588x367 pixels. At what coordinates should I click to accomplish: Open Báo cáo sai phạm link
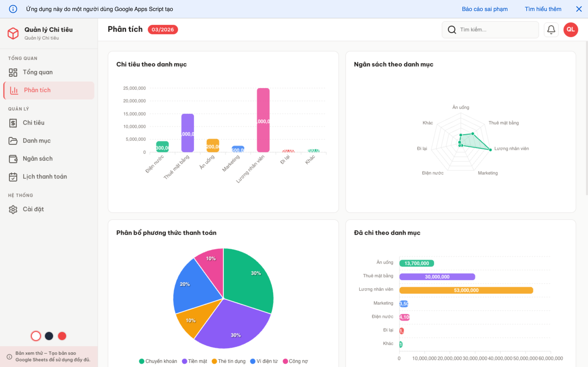pyautogui.click(x=484, y=9)
